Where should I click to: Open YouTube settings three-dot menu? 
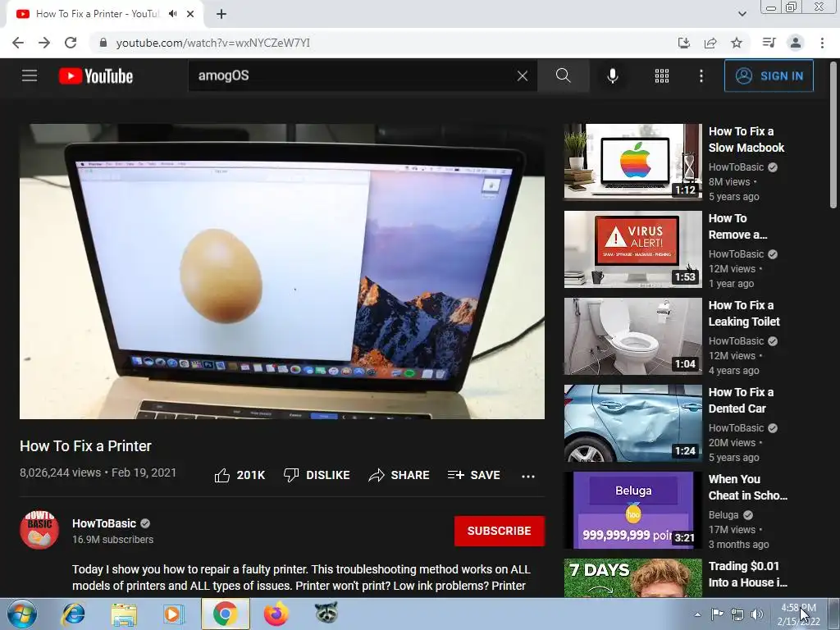pos(701,76)
